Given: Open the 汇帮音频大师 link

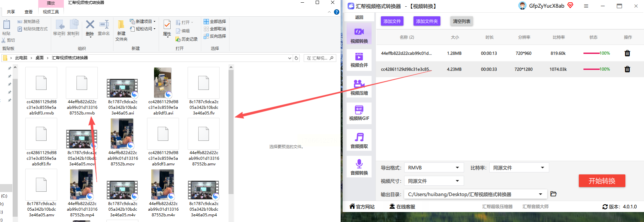Looking at the screenshot, I should pos(536,207).
